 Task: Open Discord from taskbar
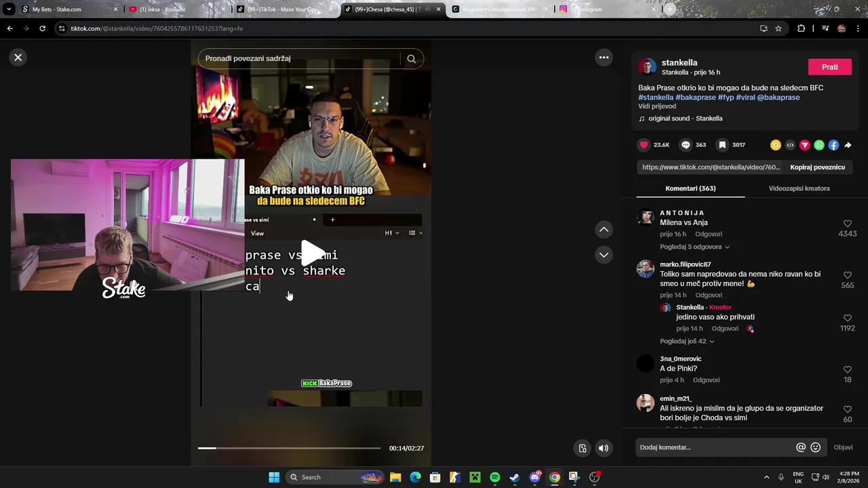[x=534, y=477]
